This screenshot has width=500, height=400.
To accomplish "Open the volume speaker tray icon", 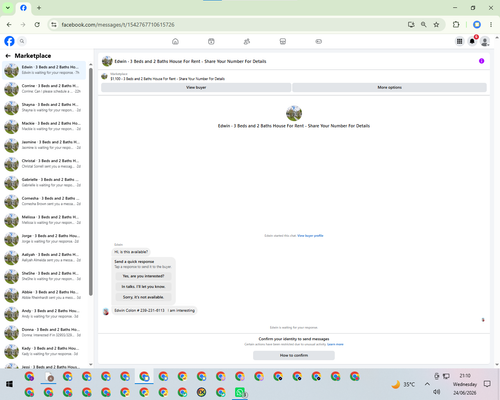I will click(437, 392).
